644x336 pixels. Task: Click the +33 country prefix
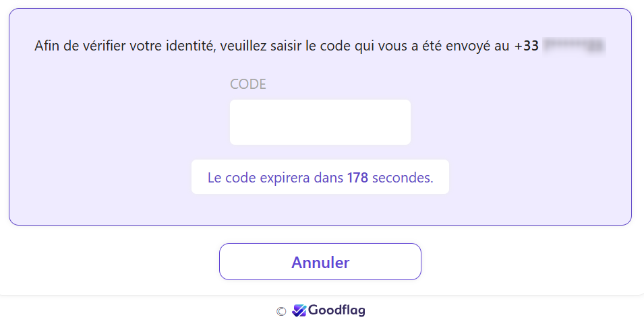(526, 46)
